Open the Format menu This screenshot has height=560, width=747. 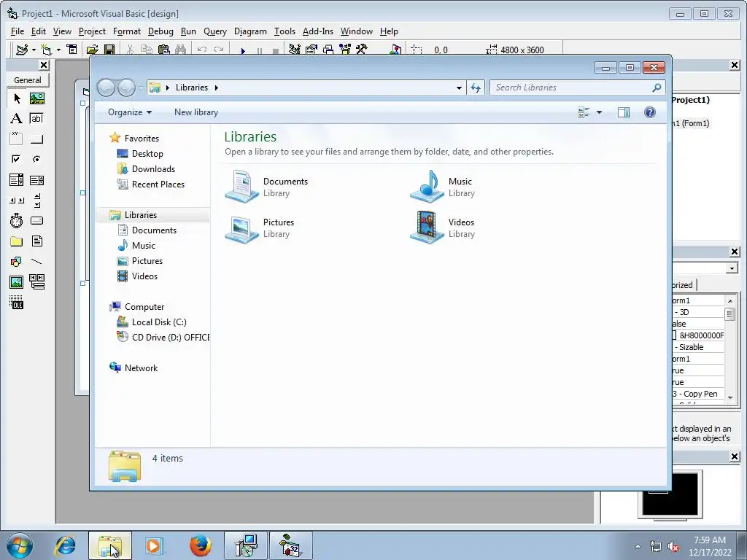coord(127,31)
